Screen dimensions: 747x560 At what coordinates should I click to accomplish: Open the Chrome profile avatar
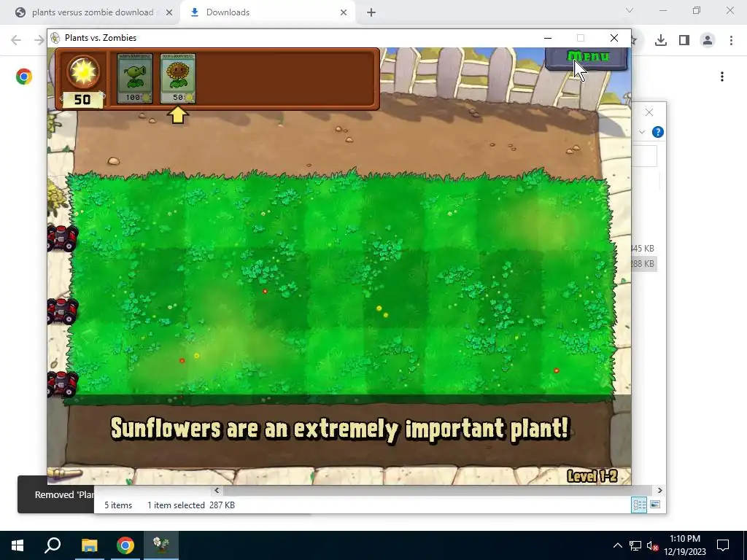pyautogui.click(x=708, y=40)
